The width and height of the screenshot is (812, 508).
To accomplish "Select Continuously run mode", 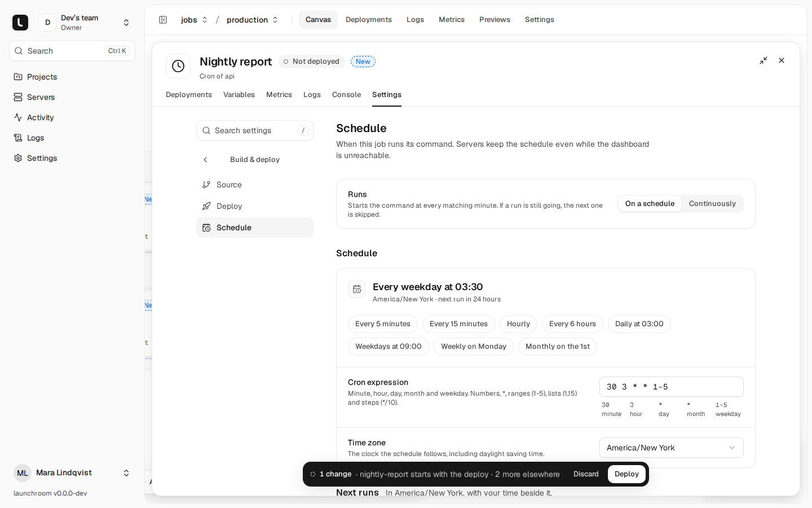I will (x=712, y=204).
